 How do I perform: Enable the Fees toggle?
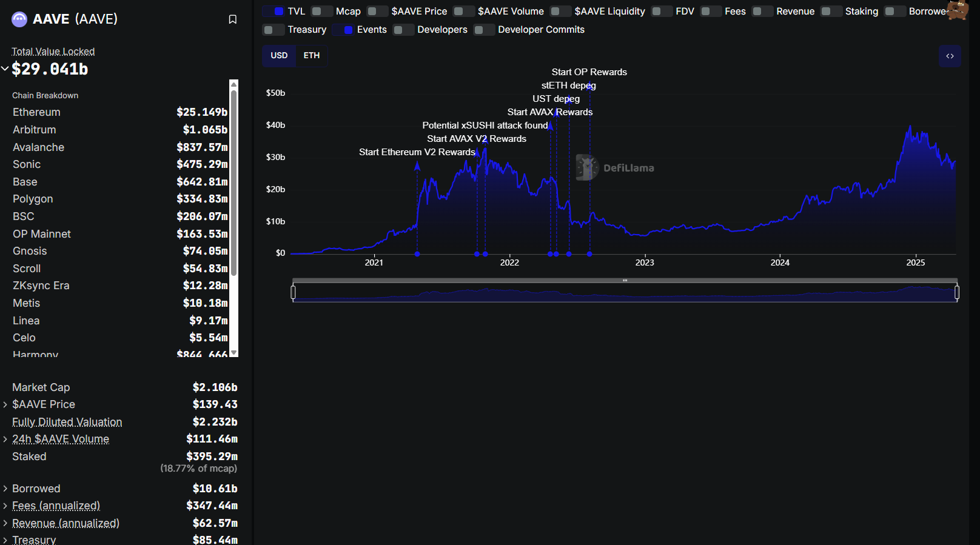(x=711, y=12)
